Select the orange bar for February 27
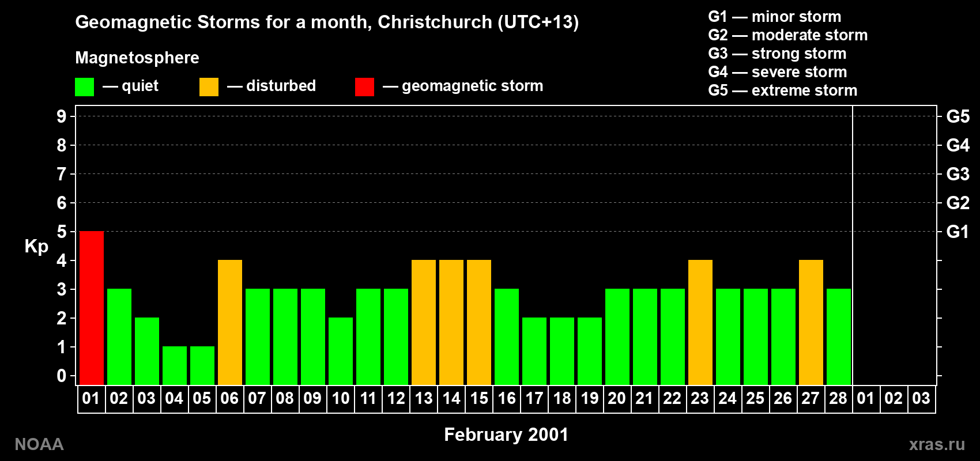 tap(811, 323)
